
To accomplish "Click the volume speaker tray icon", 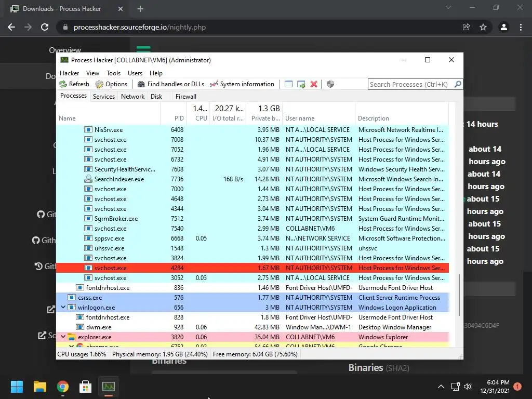I will point(468,387).
